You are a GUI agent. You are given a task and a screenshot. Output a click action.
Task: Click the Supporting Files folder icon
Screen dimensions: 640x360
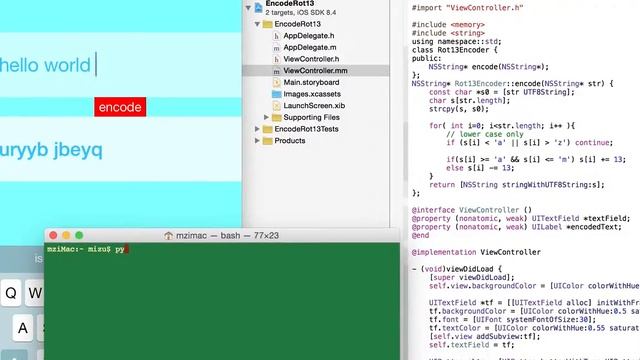pyautogui.click(x=276, y=118)
